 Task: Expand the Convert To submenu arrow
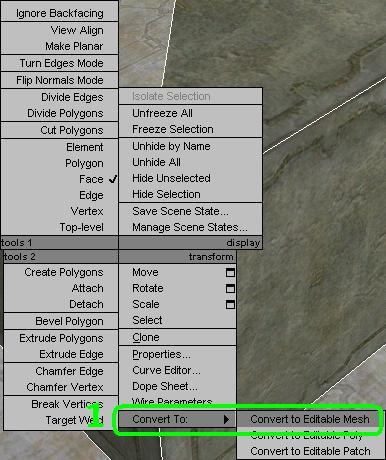pos(226,419)
